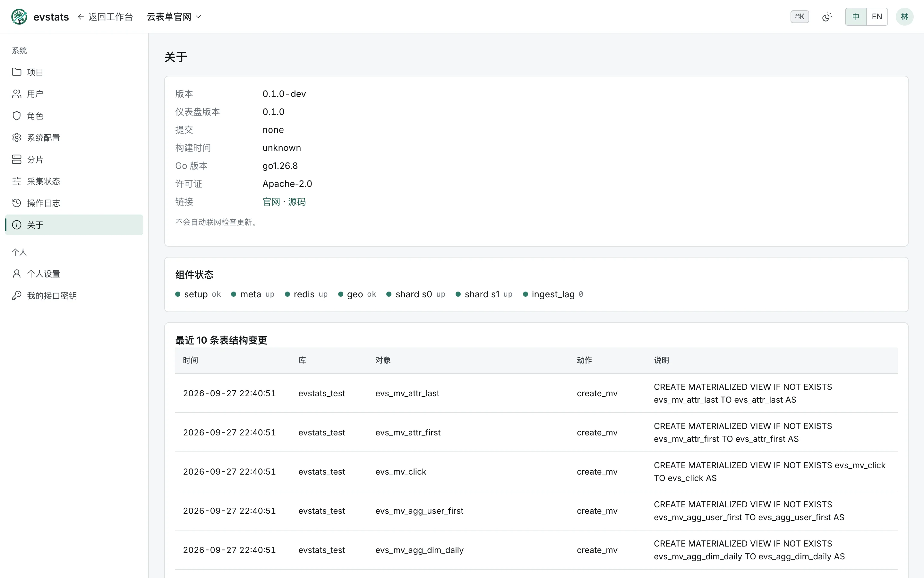Click the server icon for 分片
The height and width of the screenshot is (578, 924).
tap(16, 159)
